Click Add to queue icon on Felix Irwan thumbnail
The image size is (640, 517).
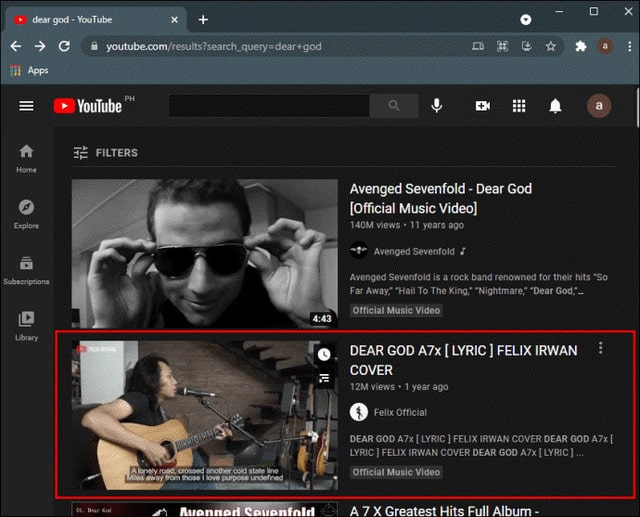pyautogui.click(x=324, y=379)
